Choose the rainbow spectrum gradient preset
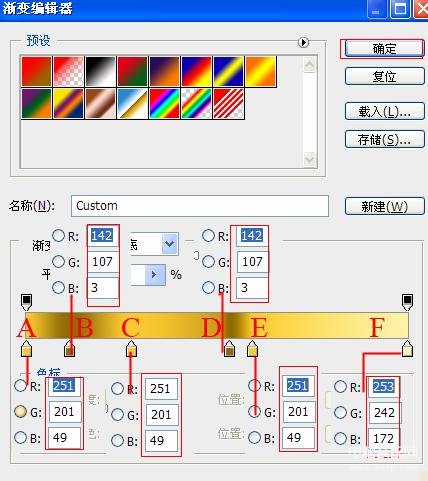This screenshot has width=428, height=481. (165, 104)
